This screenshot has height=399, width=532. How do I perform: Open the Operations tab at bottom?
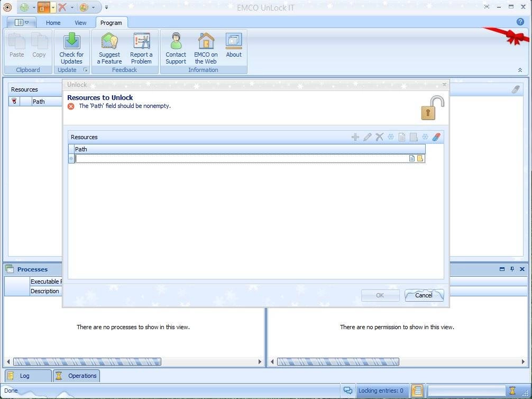tap(76, 376)
